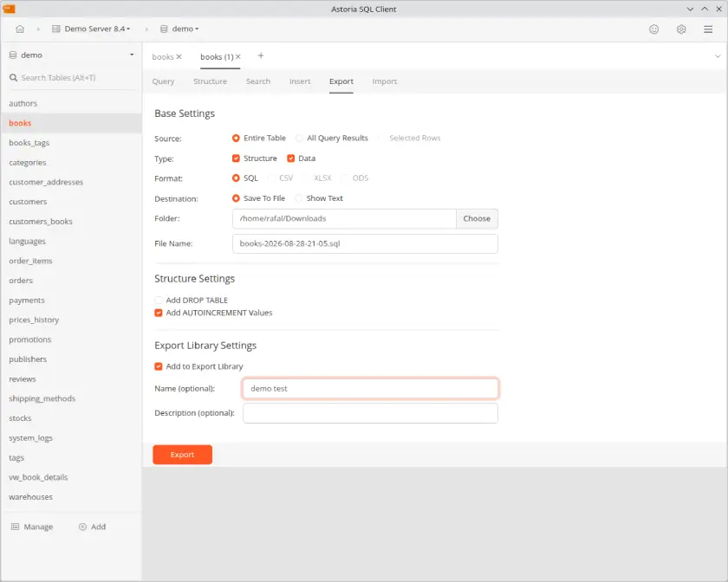
Task: Open the vw_book_details view
Action: point(71,477)
